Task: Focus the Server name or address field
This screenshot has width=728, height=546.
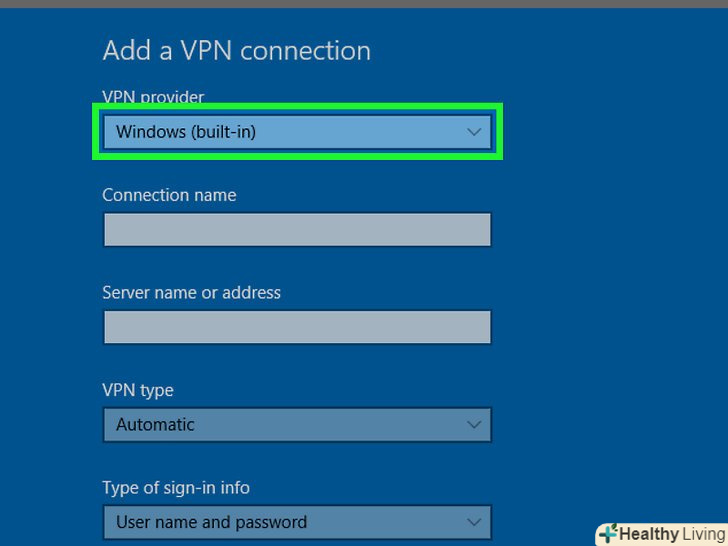Action: 297,327
